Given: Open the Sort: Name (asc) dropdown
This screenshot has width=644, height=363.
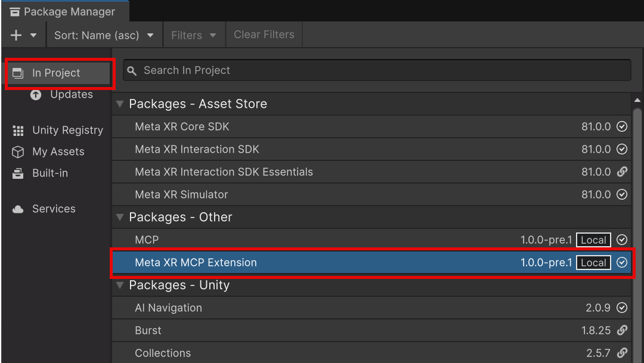Looking at the screenshot, I should [104, 35].
